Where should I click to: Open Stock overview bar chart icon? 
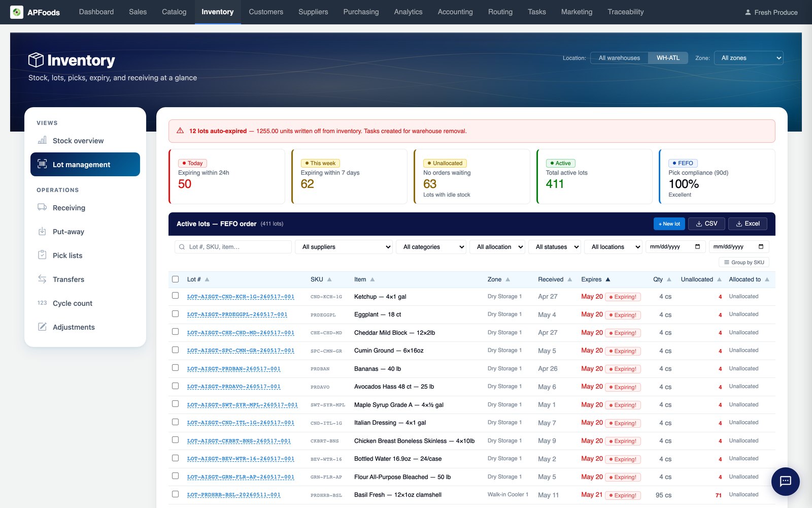point(42,140)
